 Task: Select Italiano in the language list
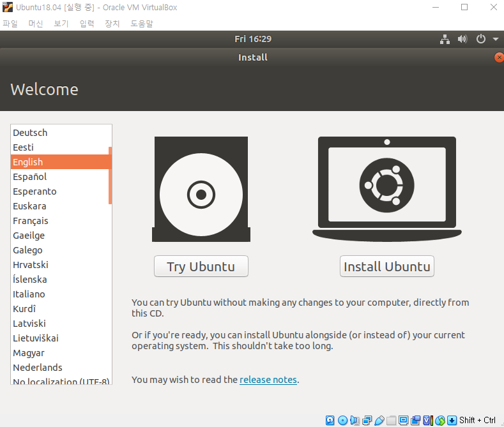click(60, 294)
